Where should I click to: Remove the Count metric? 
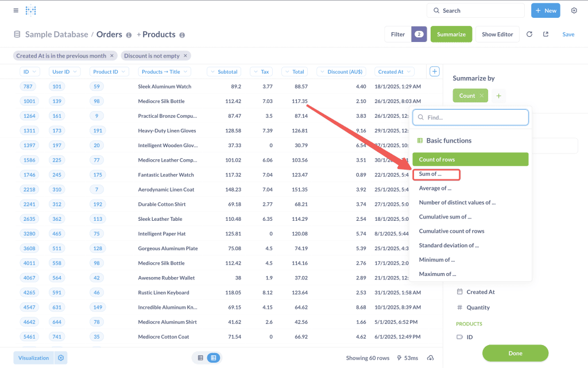click(482, 96)
